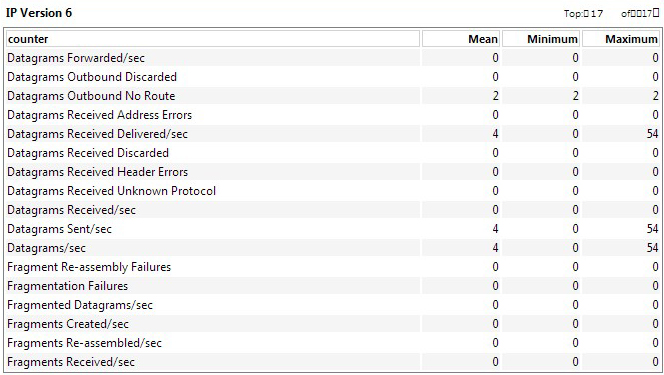Click Mean 4 for Received Delivered/sec

click(x=495, y=134)
